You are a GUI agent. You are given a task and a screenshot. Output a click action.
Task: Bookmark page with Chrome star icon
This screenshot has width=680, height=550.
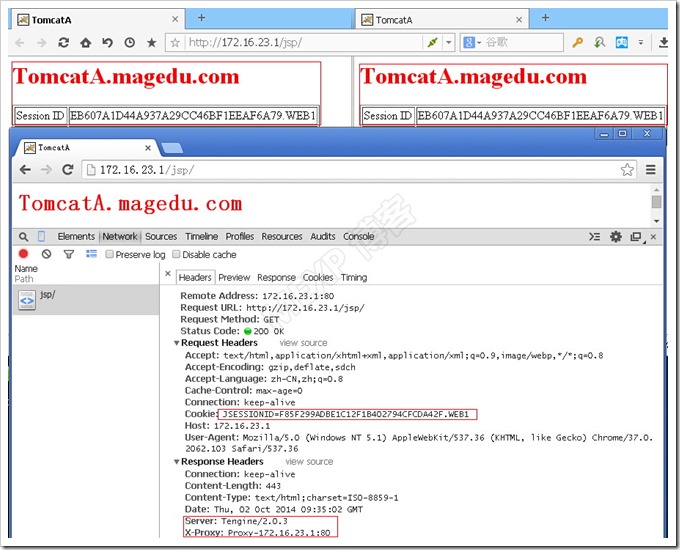(x=627, y=170)
